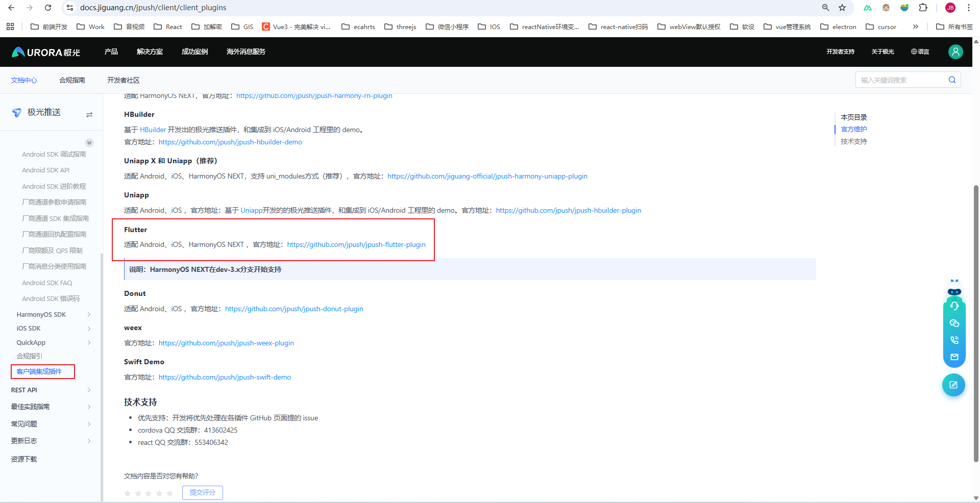The height and width of the screenshot is (503, 980).
Task: Click the Aurora 极光 logo
Action: pyautogui.click(x=46, y=52)
